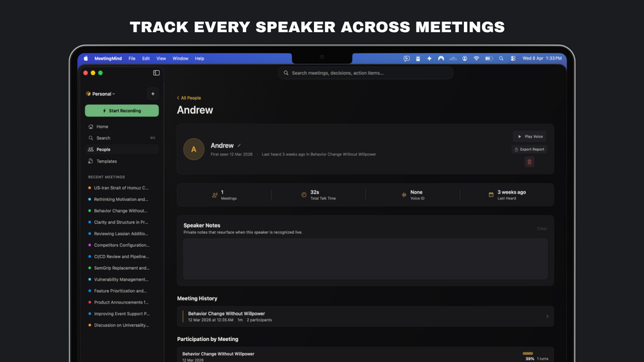The image size is (644, 362).
Task: Delete speaker with the trash icon
Action: point(529,161)
